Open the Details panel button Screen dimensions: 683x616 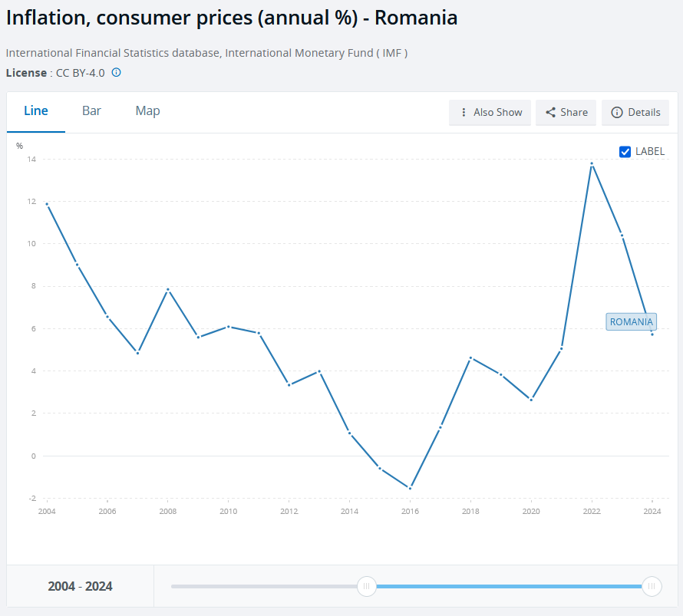[635, 112]
